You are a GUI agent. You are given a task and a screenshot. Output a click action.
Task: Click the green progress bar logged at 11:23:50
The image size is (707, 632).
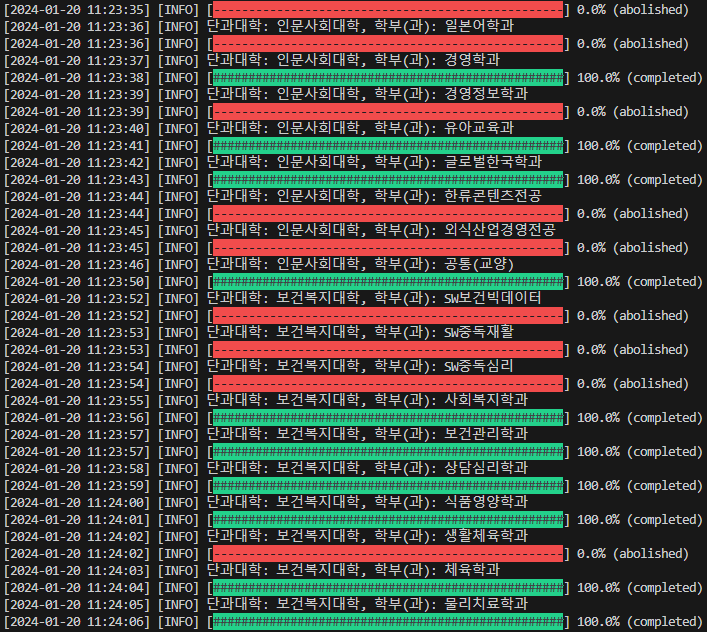(x=388, y=282)
